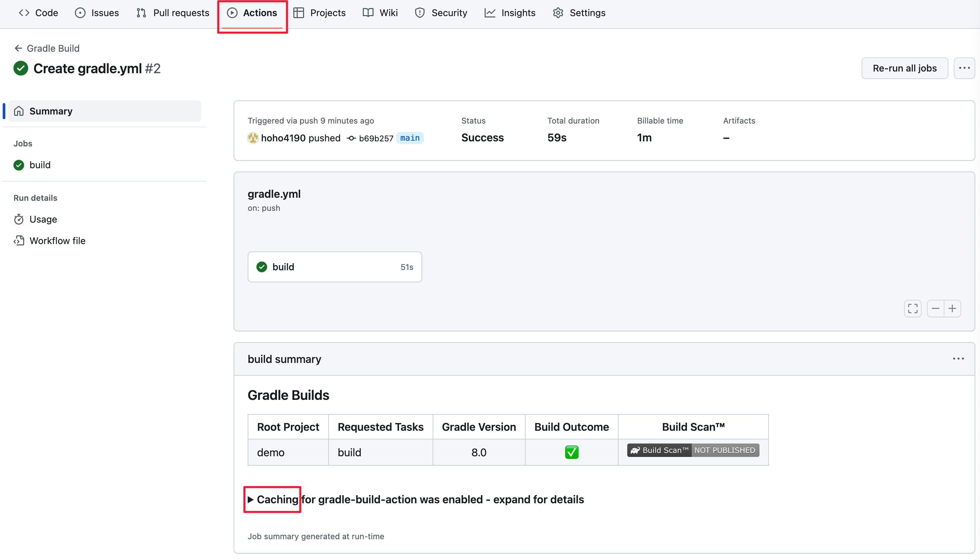Click the gradle.yml graph heading
The height and width of the screenshot is (560, 980).
coord(274,194)
